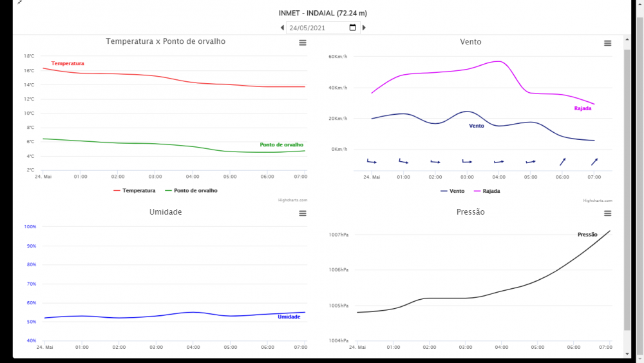Click the wind direction arrow at 06:00
The image size is (644, 363).
tap(562, 162)
